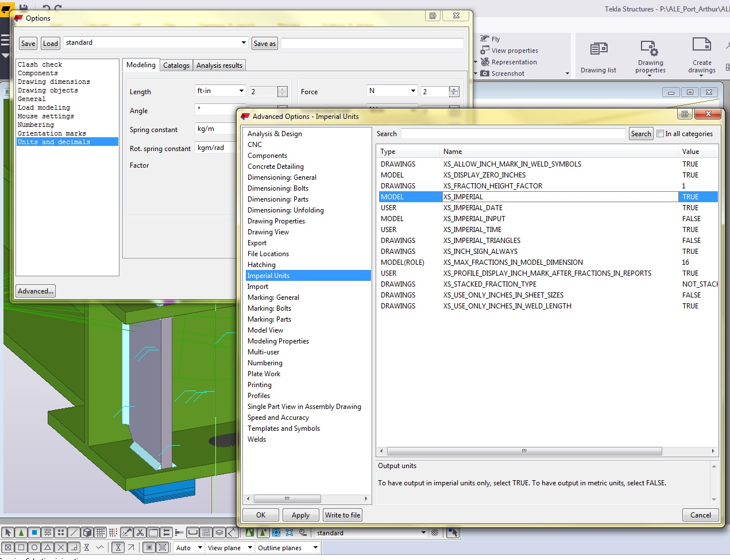Open View properties in the ribbon
730x560 pixels.
(485, 51)
